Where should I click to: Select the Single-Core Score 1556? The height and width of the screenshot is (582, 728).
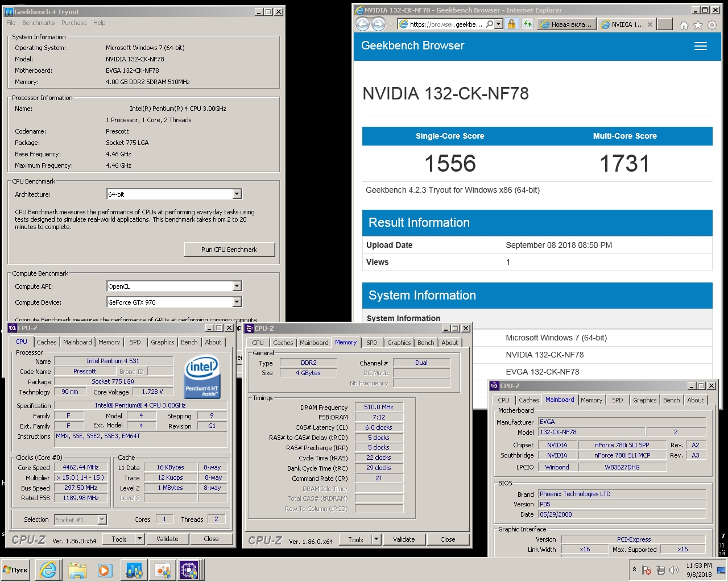(x=450, y=164)
